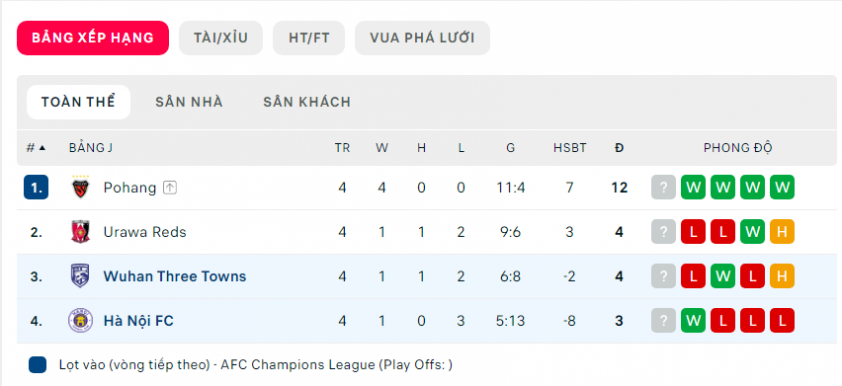The height and width of the screenshot is (386, 842).
Task: Sort table by the # rank column
Action: [x=36, y=148]
